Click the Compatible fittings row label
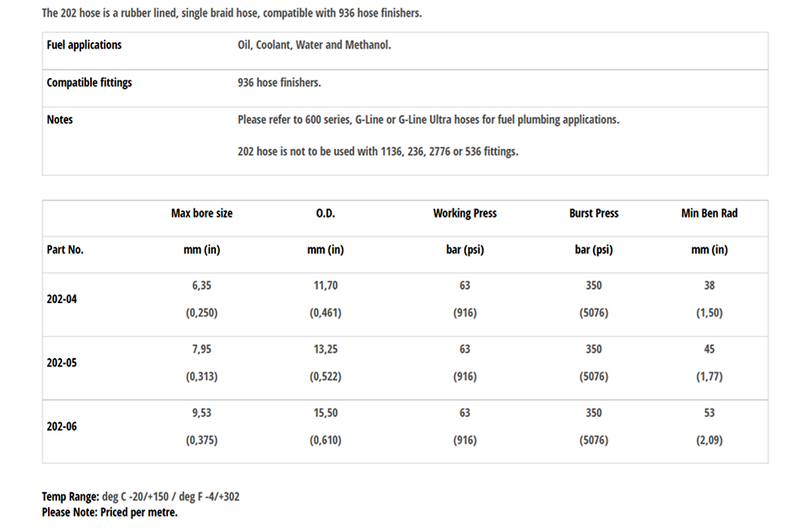The height and width of the screenshot is (528, 812). tap(89, 82)
